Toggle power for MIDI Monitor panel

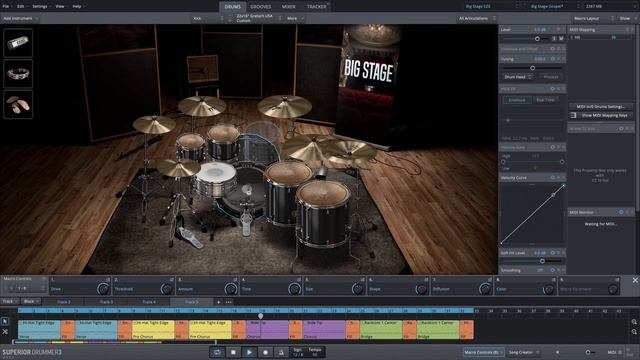pos(621,212)
